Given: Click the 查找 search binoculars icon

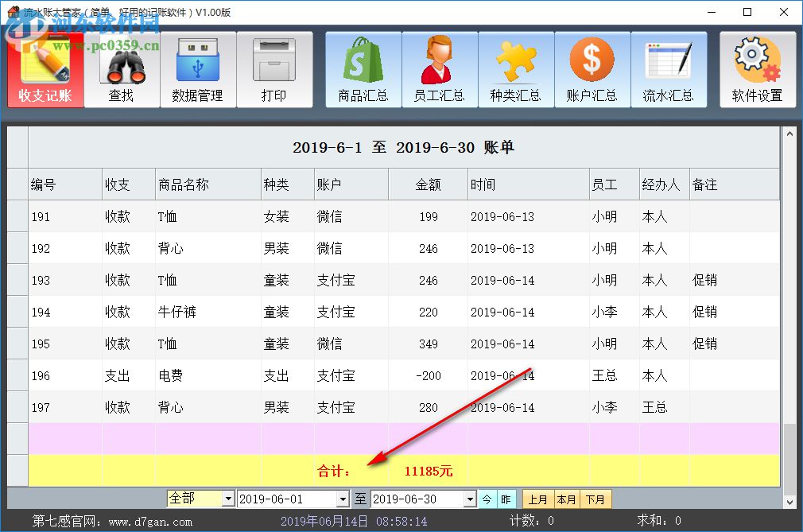Looking at the screenshot, I should (x=122, y=70).
